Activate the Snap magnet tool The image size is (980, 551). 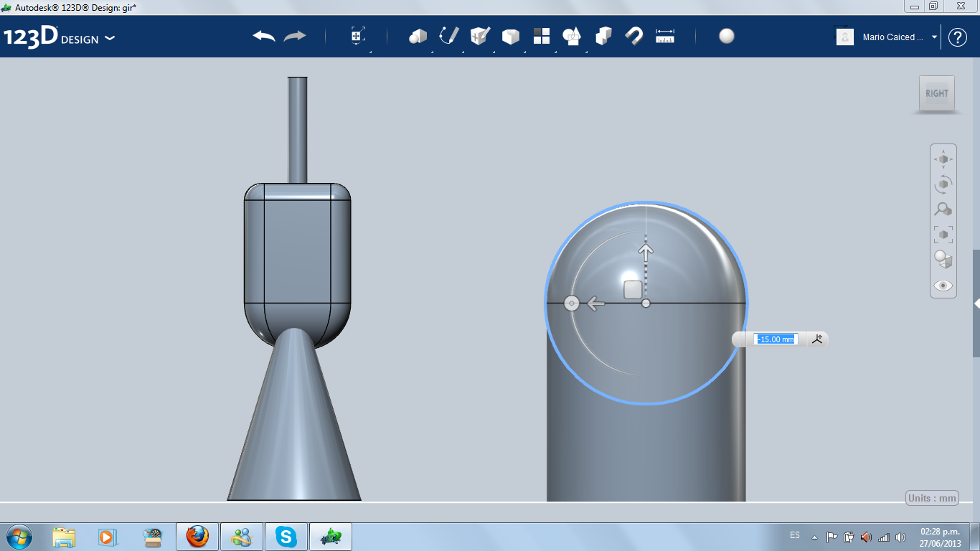click(634, 36)
